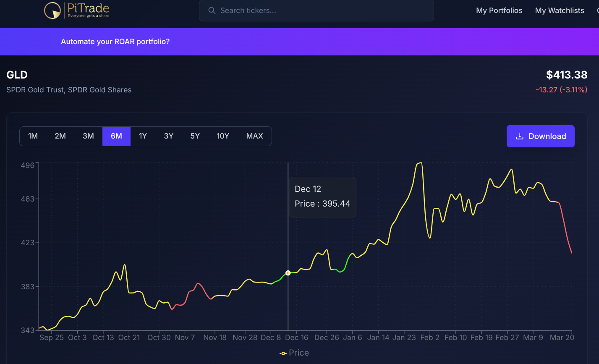
Task: Click the download arrow icon
Action: pos(520,136)
